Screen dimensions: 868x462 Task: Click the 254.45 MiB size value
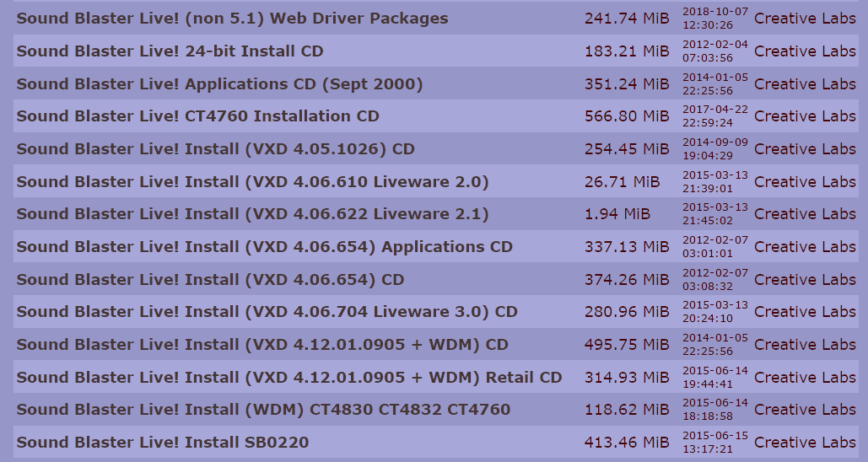[x=627, y=149]
